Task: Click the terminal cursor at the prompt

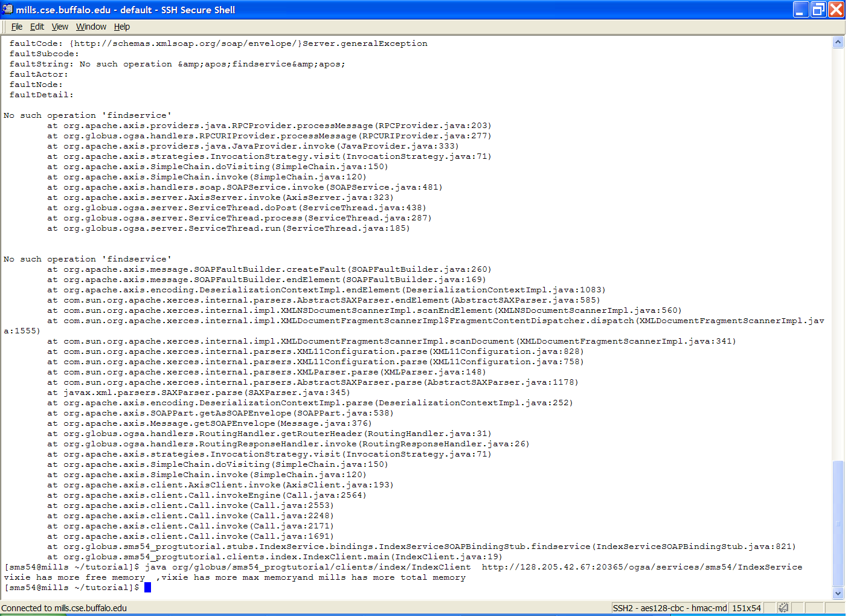Action: pos(147,588)
